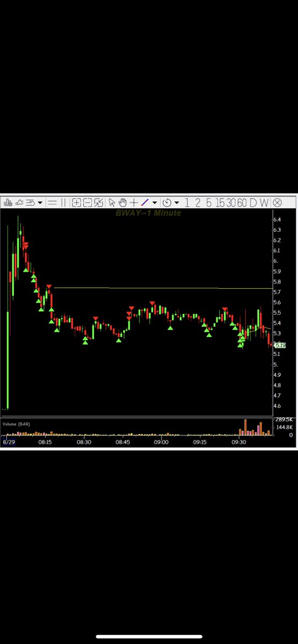The width and height of the screenshot is (298, 644).
Task: Click the 5.8 price axis label
Action: coord(278,282)
